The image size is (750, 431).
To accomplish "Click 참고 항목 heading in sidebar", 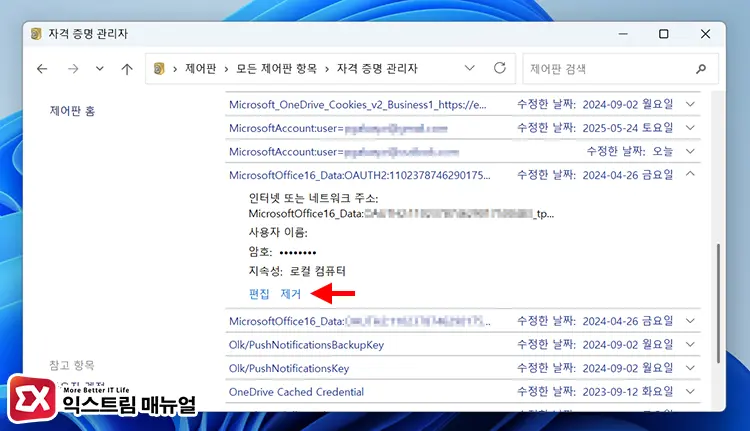I will pos(72,365).
